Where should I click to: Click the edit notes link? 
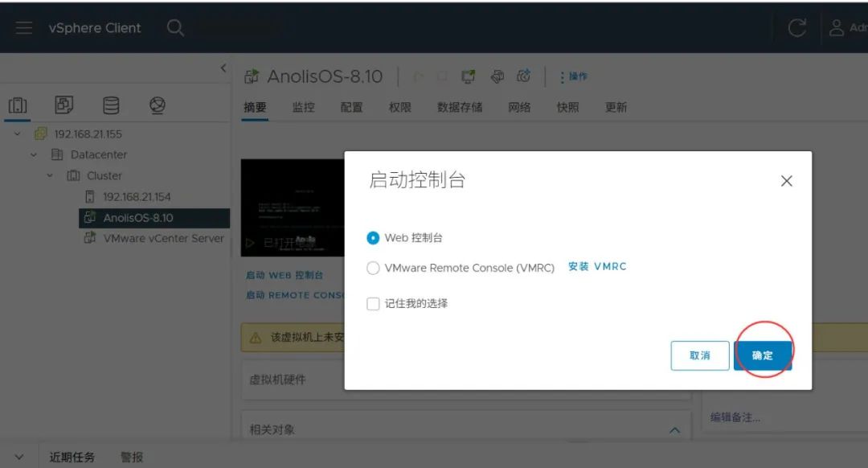tap(735, 417)
